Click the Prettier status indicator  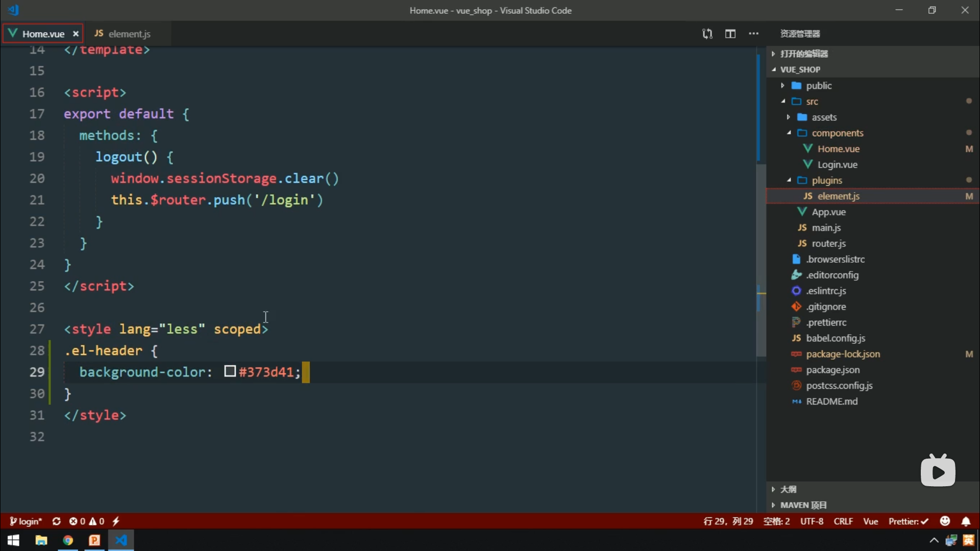[x=908, y=521]
